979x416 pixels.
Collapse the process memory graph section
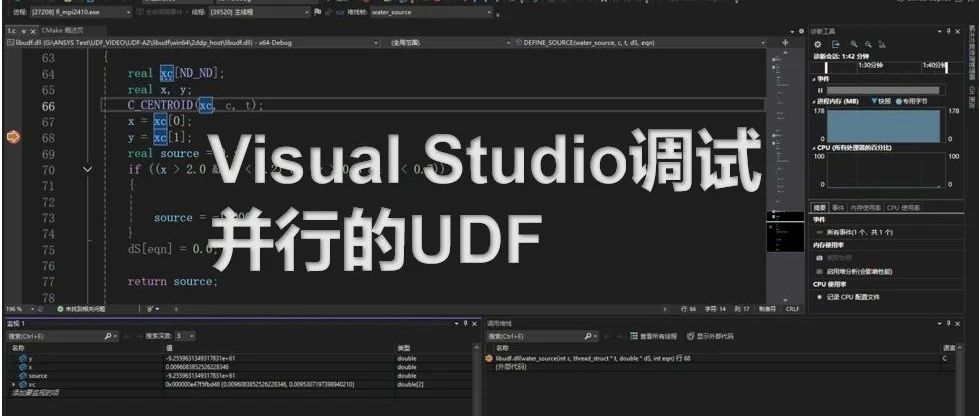click(814, 101)
